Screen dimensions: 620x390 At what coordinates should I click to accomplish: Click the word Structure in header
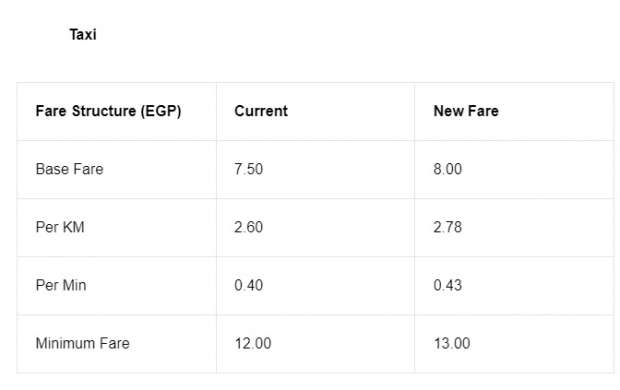[x=104, y=111]
